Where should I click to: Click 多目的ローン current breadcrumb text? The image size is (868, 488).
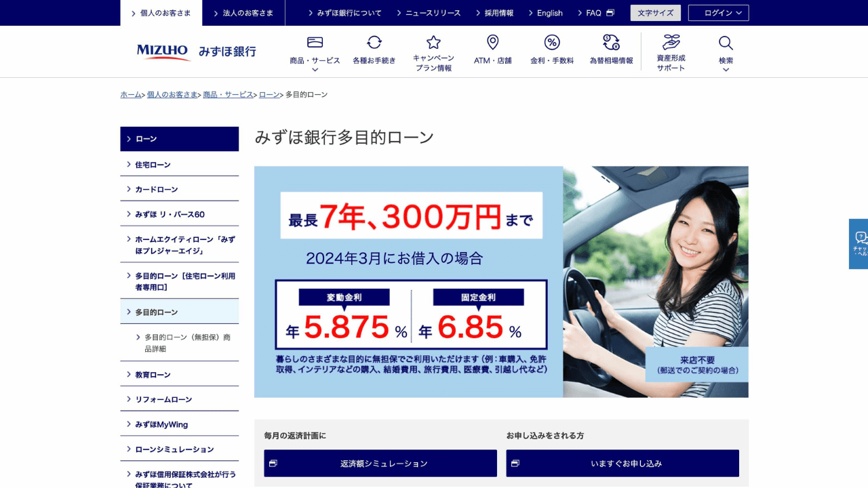(307, 95)
